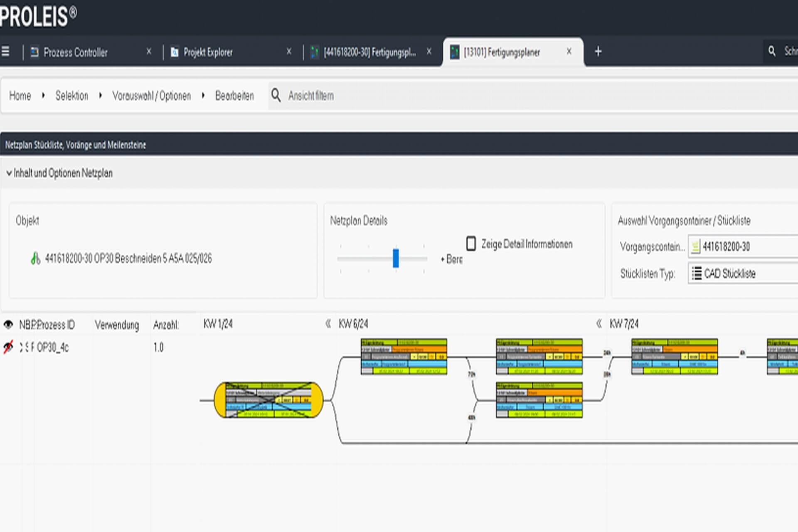Image resolution: width=798 pixels, height=532 pixels.
Task: Click the hamburger menu icon
Action: click(x=5, y=52)
